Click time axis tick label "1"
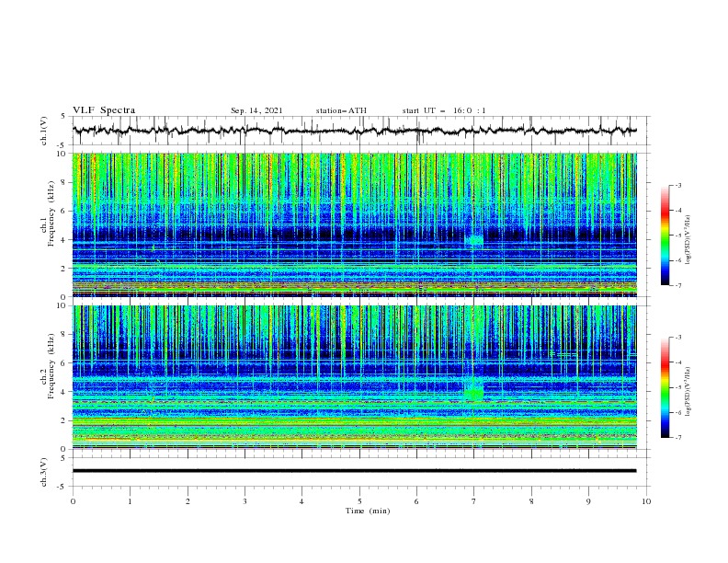 coord(131,501)
